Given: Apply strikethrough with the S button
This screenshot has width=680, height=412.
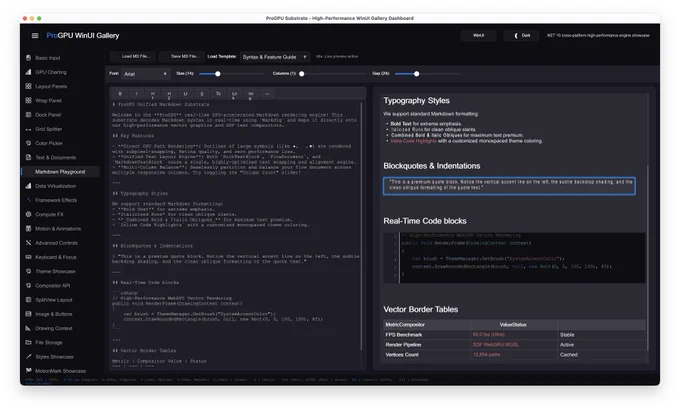Looking at the screenshot, I should [x=202, y=94].
